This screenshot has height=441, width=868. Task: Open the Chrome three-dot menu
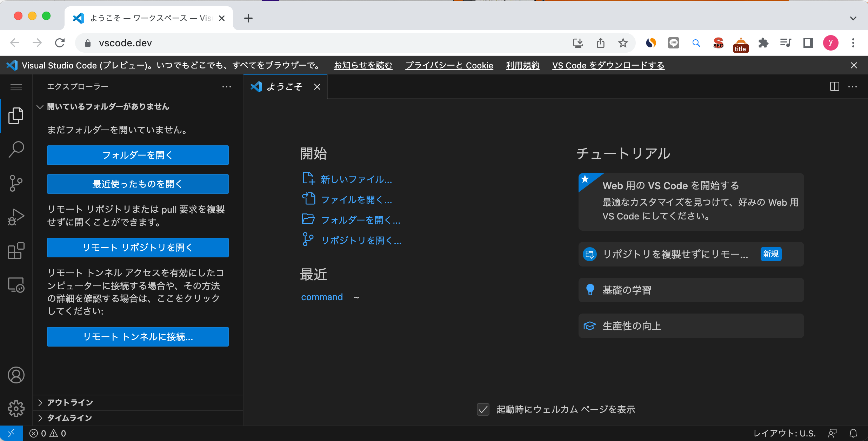(853, 43)
